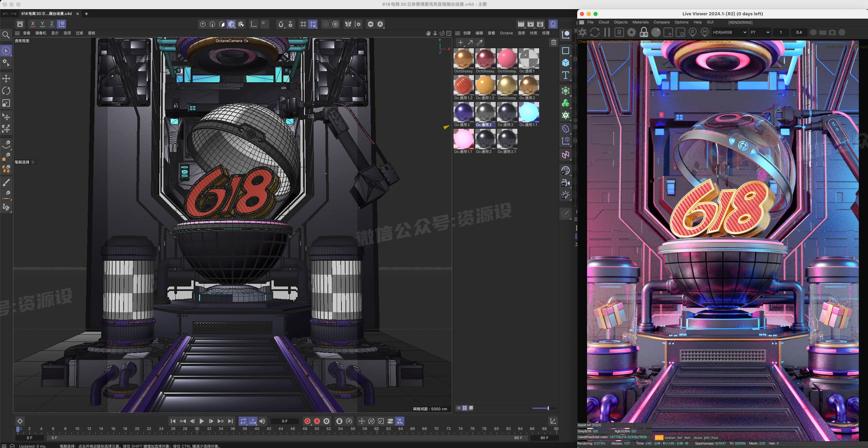The image size is (868, 448).
Task: Toggle the lock icon in Live Viewer
Action: 643,32
